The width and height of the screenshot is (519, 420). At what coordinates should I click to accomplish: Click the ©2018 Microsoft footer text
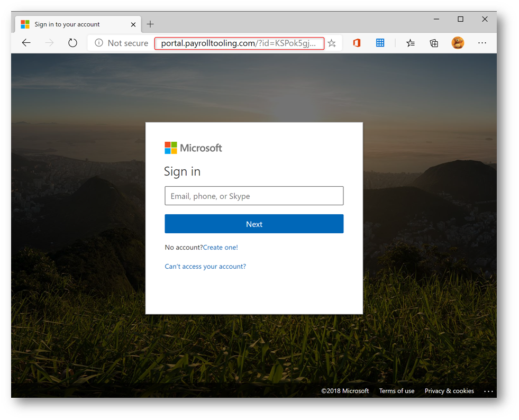pyautogui.click(x=345, y=391)
